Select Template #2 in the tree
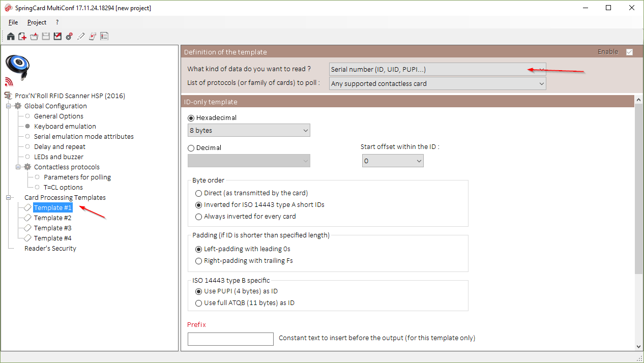 (53, 218)
